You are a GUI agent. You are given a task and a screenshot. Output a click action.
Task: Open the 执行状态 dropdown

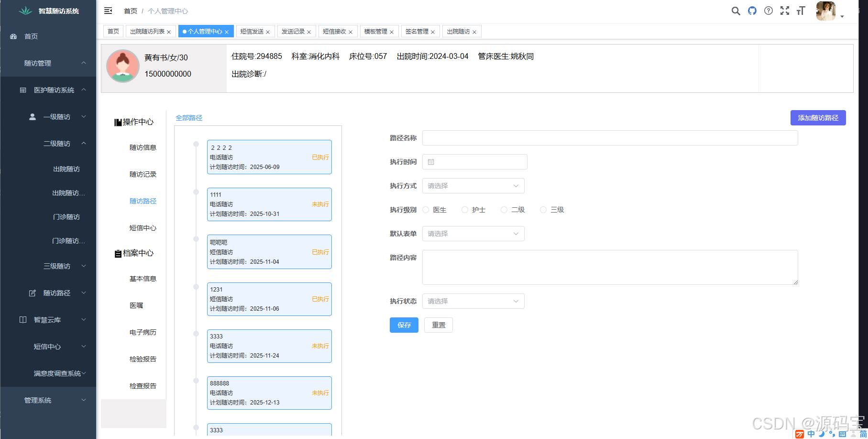tap(473, 301)
